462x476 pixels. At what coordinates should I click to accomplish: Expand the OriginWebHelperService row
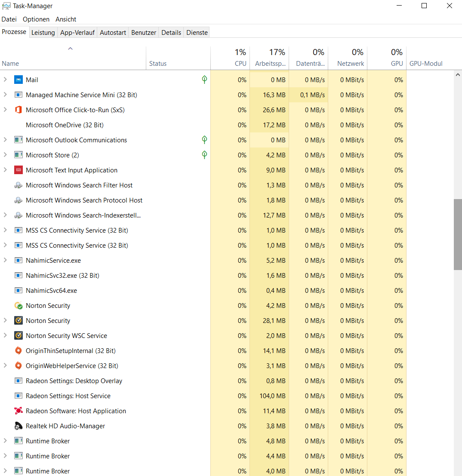point(5,365)
